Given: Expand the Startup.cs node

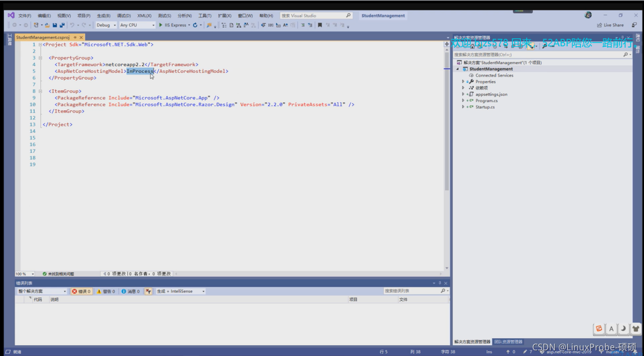Looking at the screenshot, I should click(x=463, y=107).
